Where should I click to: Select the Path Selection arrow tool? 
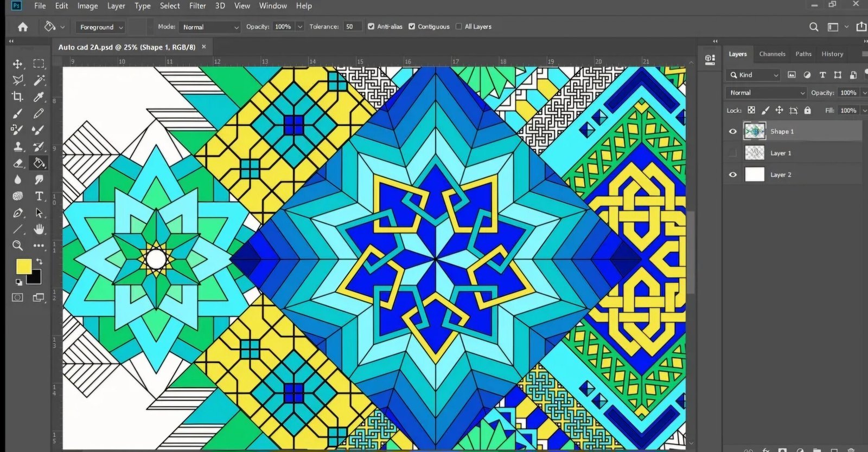[x=39, y=212]
